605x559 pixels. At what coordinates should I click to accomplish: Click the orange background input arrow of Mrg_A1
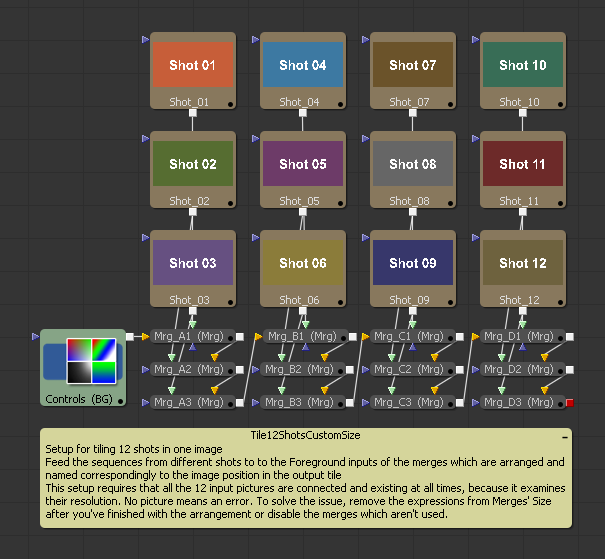tap(145, 337)
